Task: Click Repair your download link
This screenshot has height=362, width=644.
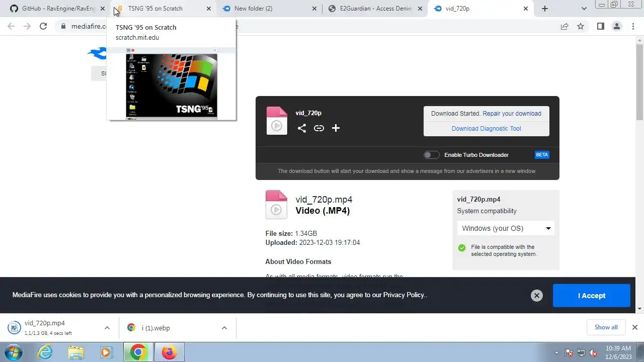Action: coord(512,114)
